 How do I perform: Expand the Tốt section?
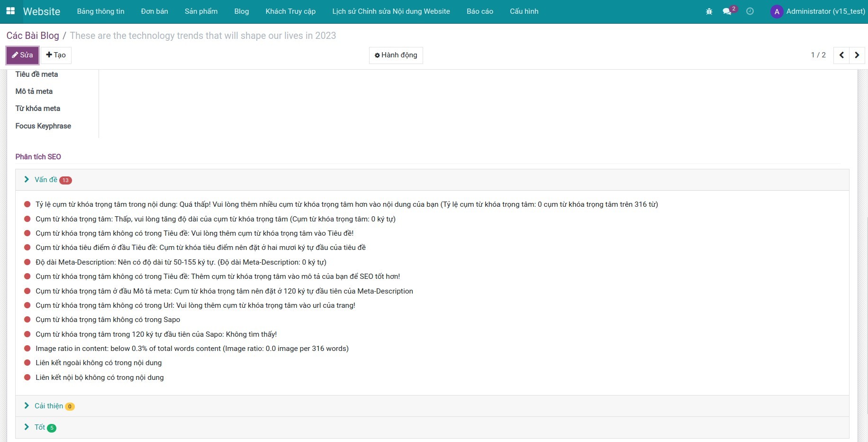coord(40,427)
